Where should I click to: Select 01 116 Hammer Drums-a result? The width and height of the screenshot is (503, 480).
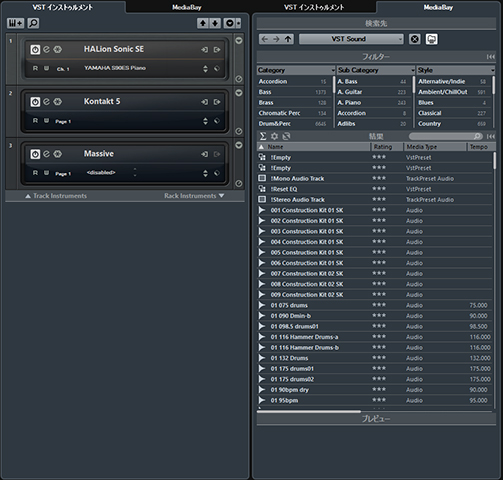[374, 337]
